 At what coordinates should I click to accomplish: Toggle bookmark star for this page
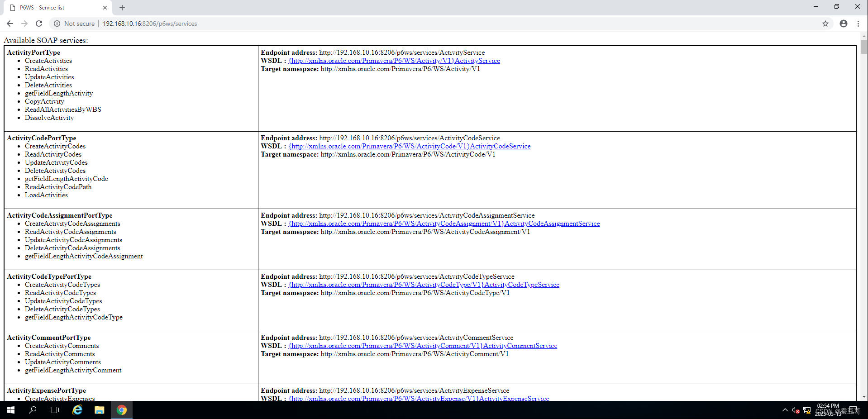click(825, 24)
